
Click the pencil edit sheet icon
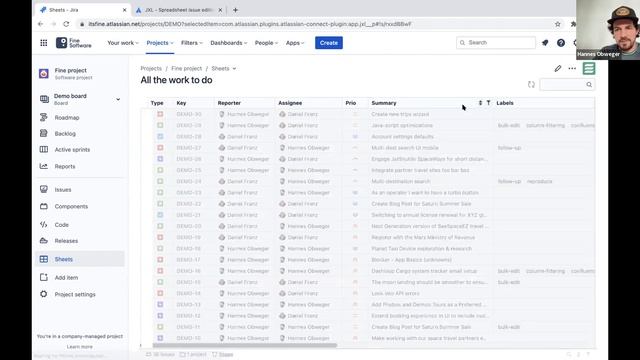point(558,69)
